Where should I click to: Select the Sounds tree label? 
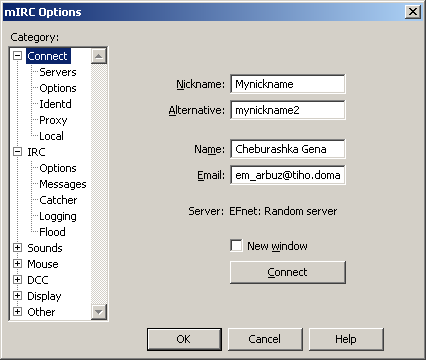click(45, 248)
